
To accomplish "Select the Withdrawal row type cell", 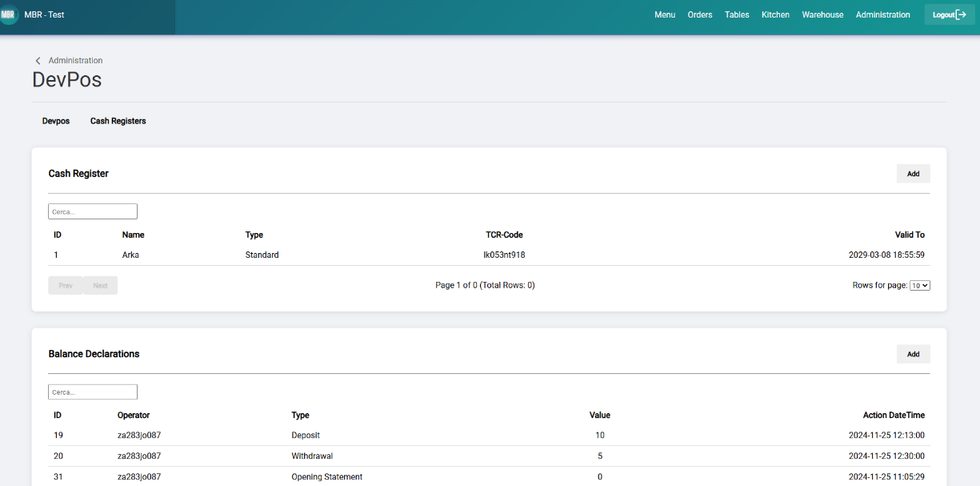I will point(312,456).
